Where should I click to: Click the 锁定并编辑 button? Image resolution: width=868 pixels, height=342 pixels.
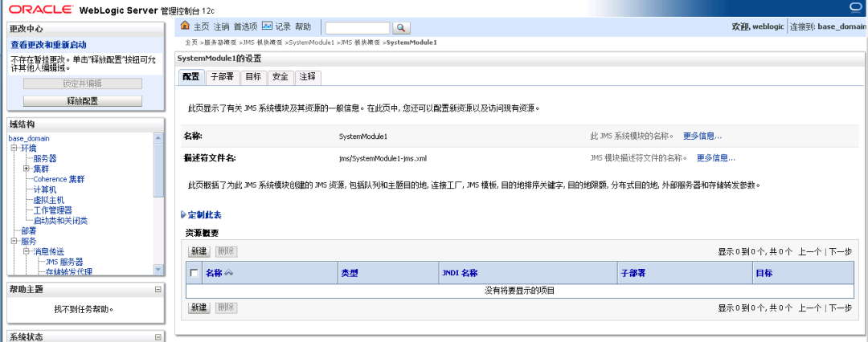pyautogui.click(x=83, y=83)
